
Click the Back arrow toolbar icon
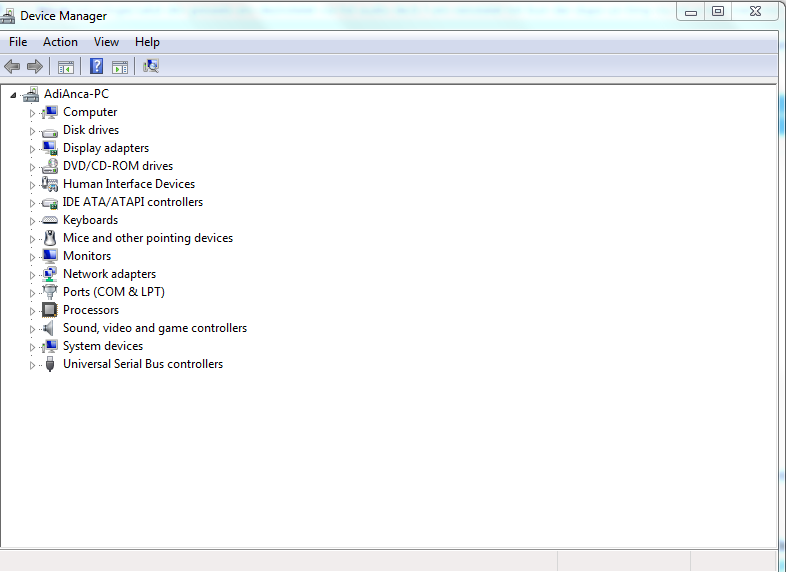click(12, 66)
